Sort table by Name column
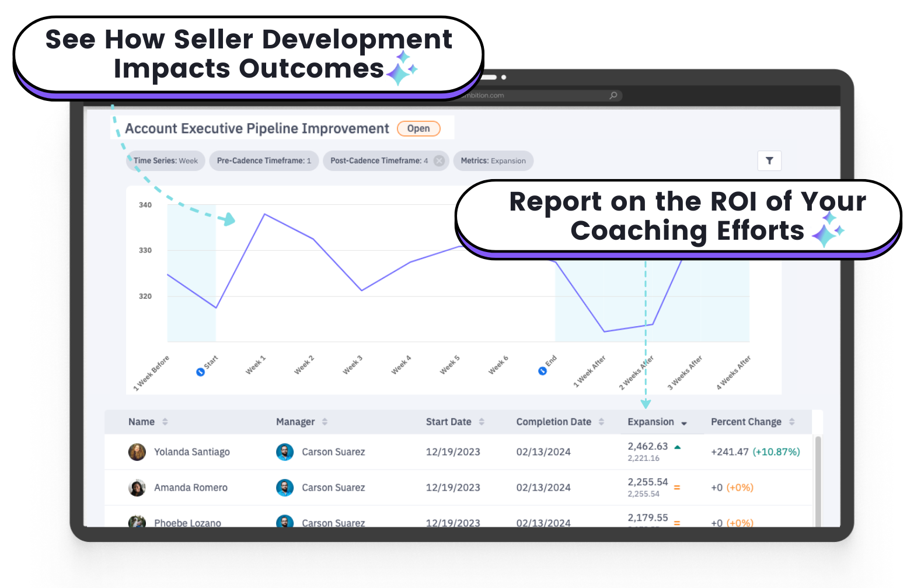Image resolution: width=907 pixels, height=588 pixels. pyautogui.click(x=165, y=422)
